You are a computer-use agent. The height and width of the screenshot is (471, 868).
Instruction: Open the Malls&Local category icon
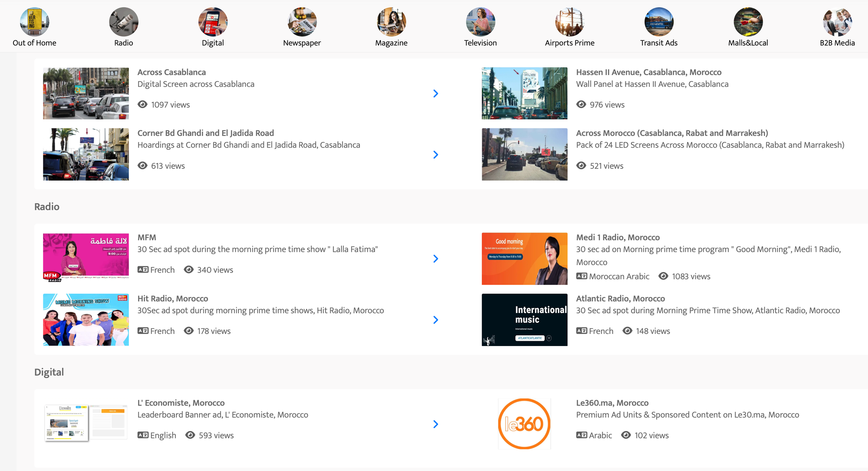point(748,22)
